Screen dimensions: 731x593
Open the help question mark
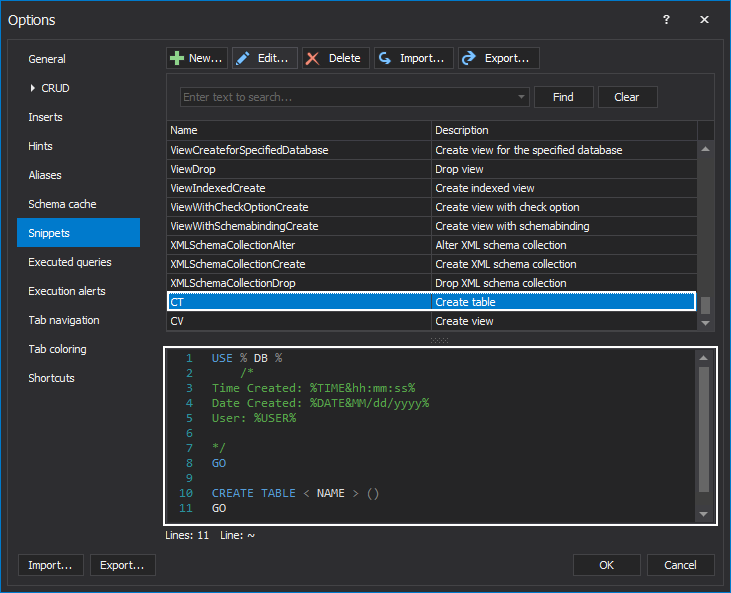(667, 20)
